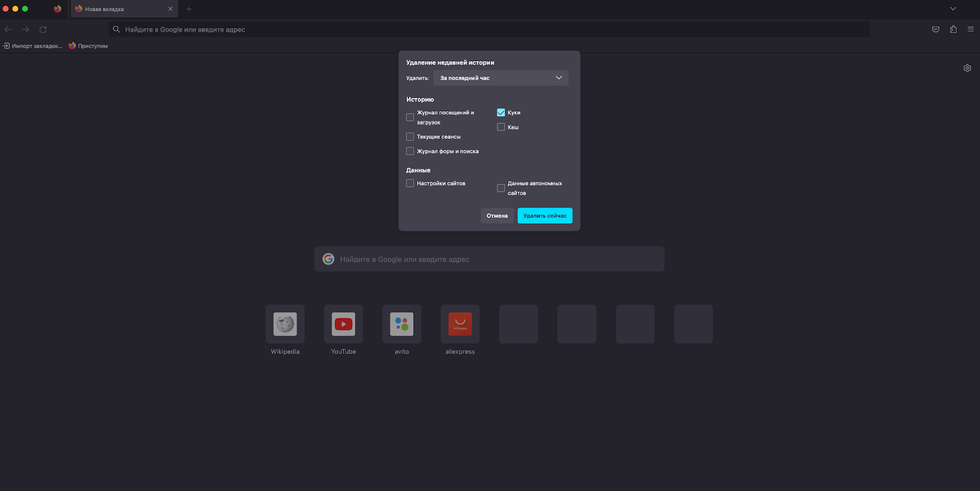Click the page reload icon
This screenshot has width=980, height=491.
pos(43,29)
